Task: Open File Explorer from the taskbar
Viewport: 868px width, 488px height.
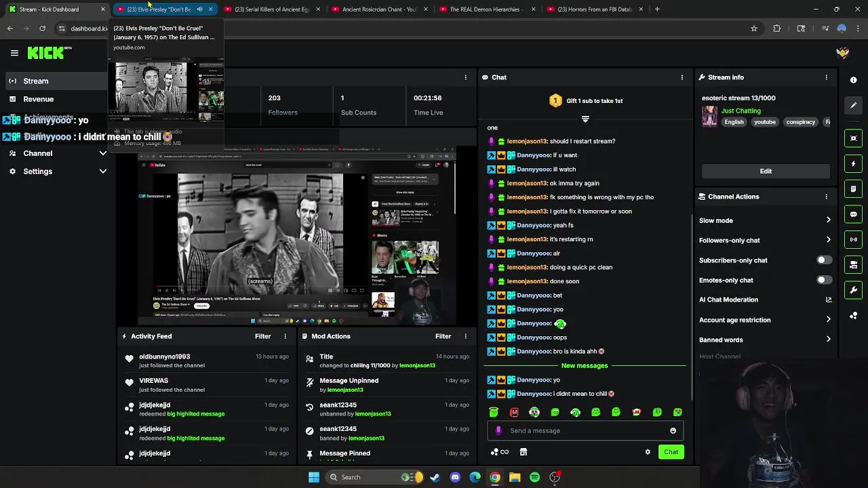Action: [x=515, y=477]
